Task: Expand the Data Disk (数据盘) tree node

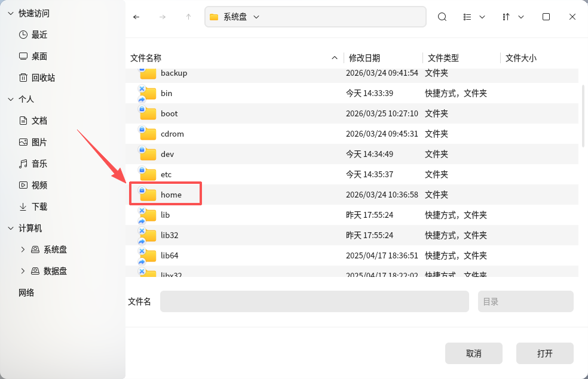Action: click(x=23, y=271)
